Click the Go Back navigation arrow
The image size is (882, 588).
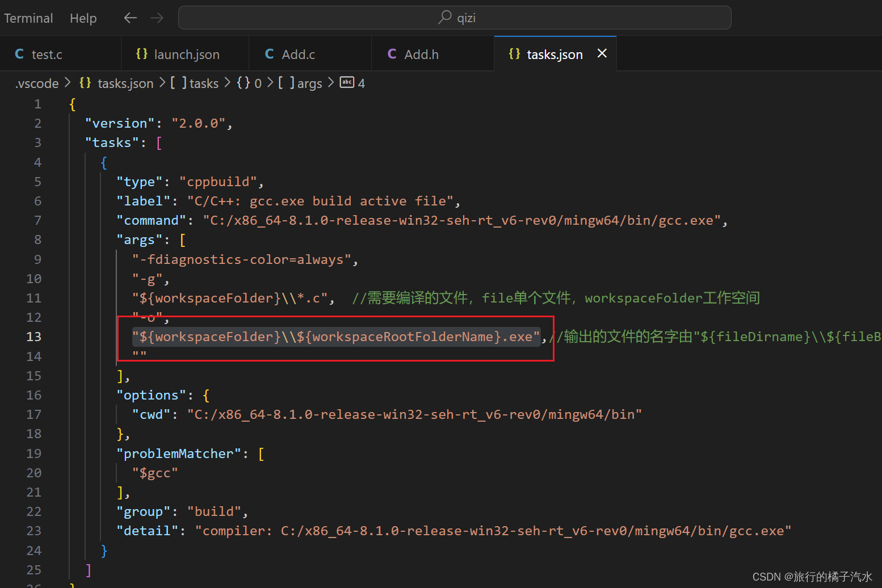[x=130, y=18]
